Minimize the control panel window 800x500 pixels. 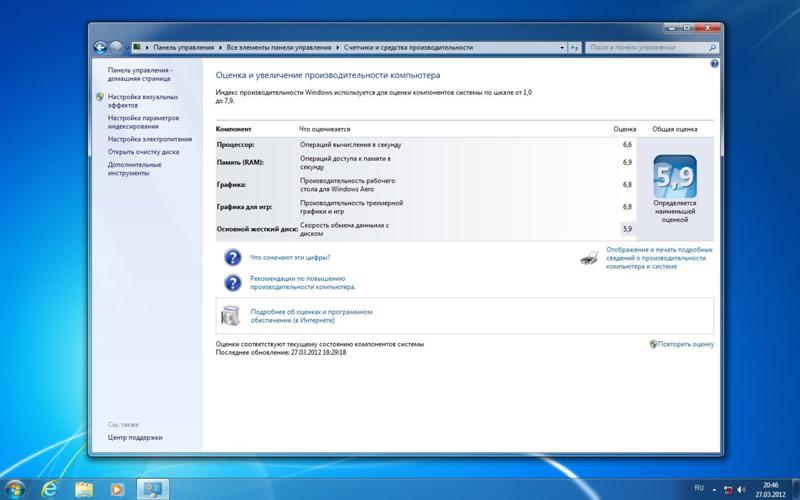672,28
